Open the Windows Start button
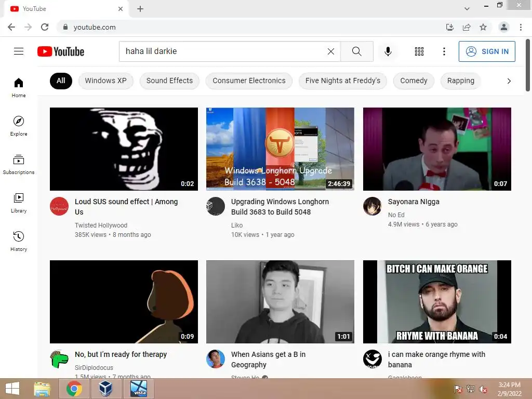This screenshot has height=399, width=532. (12, 389)
